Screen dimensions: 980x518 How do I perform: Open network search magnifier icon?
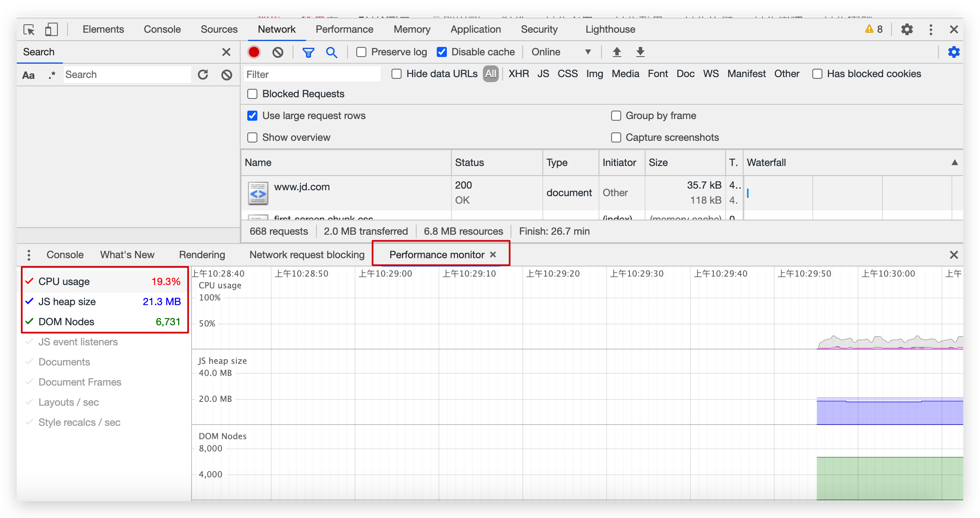tap(332, 52)
